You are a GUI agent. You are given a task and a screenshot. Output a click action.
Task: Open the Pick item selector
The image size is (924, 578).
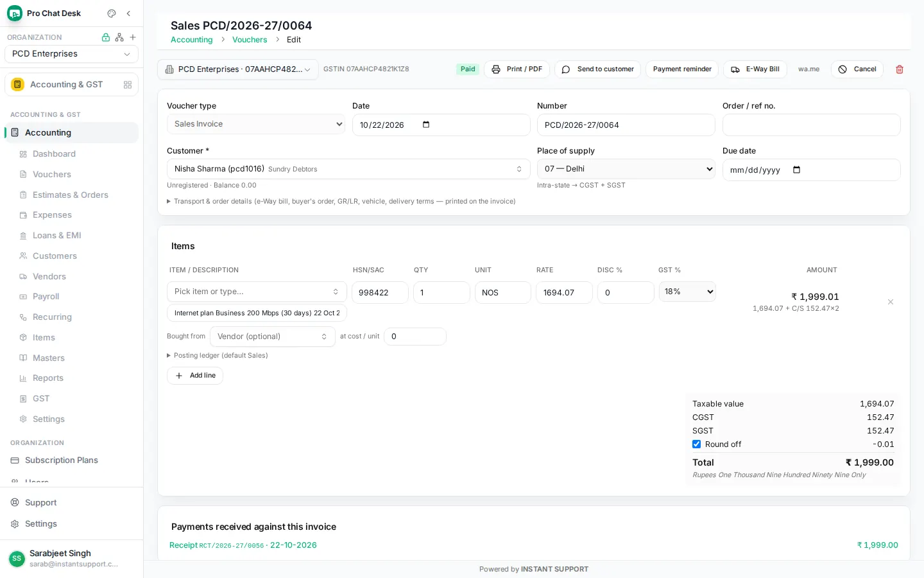[257, 292]
